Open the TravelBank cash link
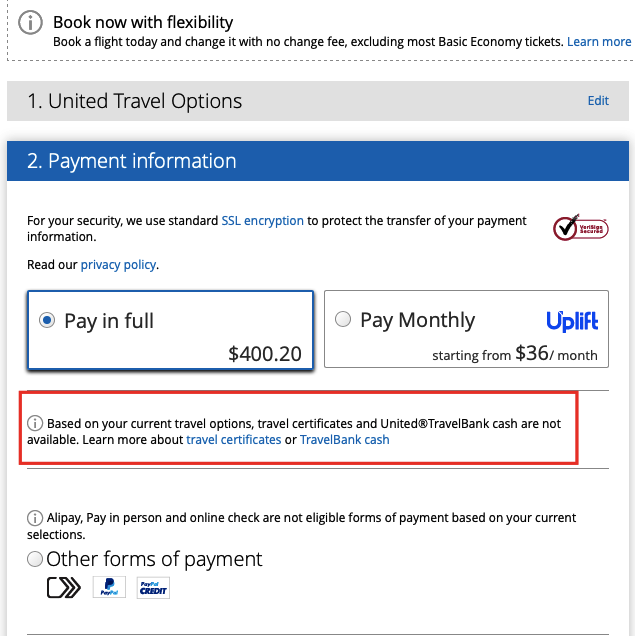Image resolution: width=635 pixels, height=636 pixels. (x=345, y=440)
